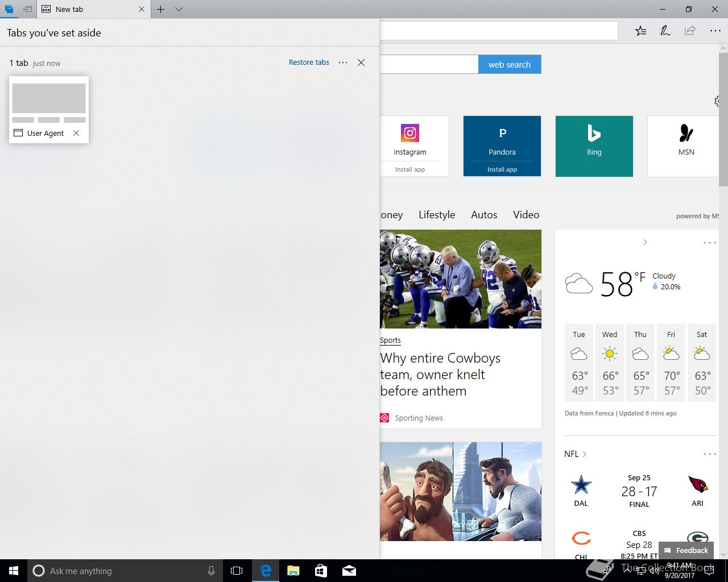
Task: Click the Chicago Bears logo
Action: [x=581, y=538]
